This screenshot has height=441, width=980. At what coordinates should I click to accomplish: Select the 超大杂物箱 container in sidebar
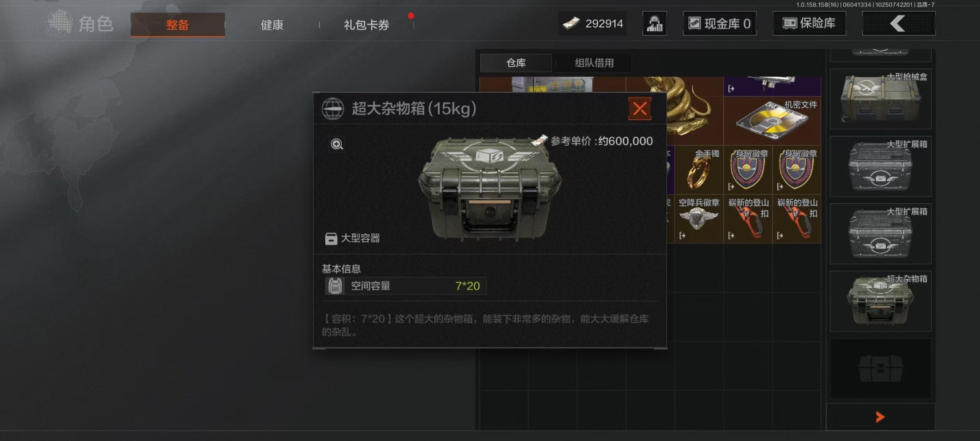(x=881, y=301)
